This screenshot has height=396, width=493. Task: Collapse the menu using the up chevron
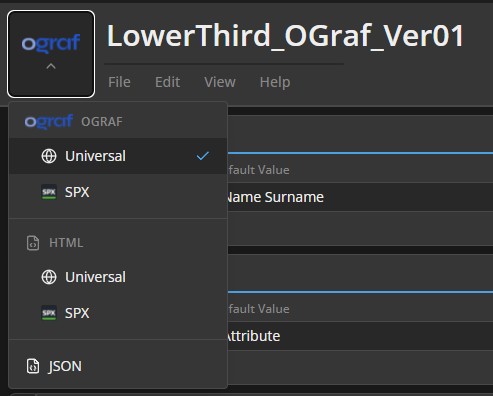(51, 66)
